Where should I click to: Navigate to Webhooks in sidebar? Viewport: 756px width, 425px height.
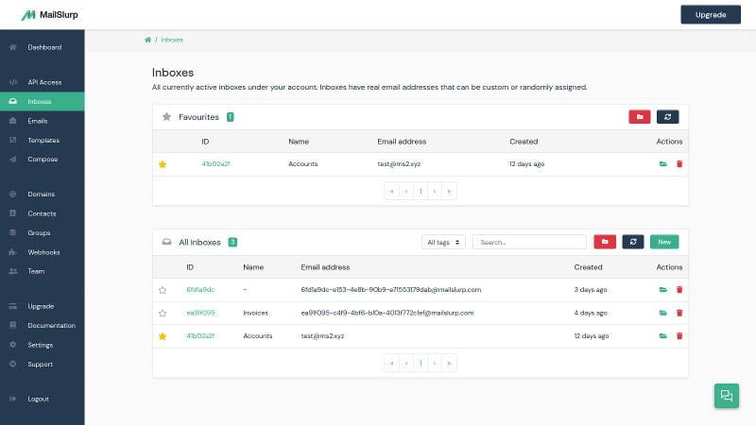pos(43,252)
